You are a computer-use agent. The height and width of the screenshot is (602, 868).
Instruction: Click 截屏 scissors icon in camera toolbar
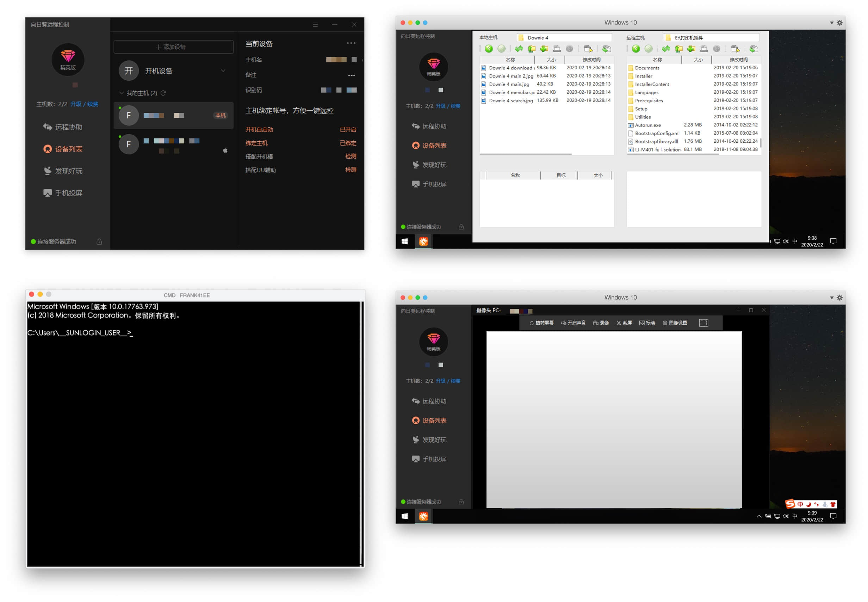click(x=619, y=323)
